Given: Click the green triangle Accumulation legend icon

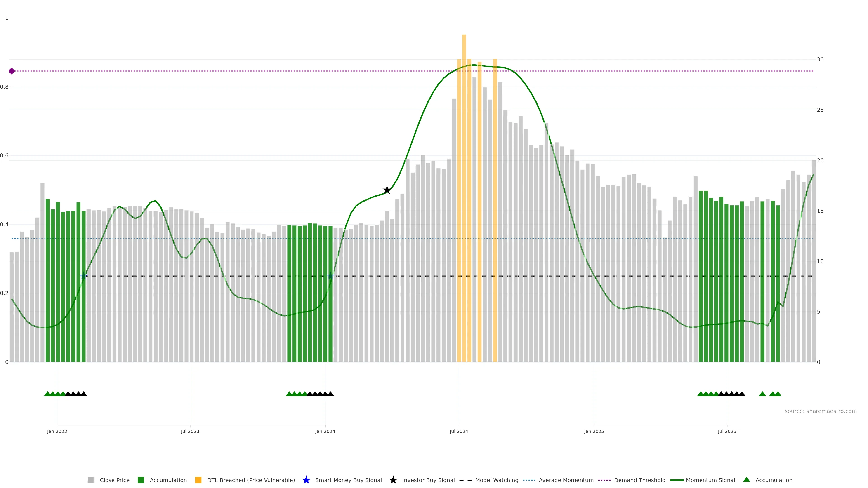Looking at the screenshot, I should tap(746, 480).
